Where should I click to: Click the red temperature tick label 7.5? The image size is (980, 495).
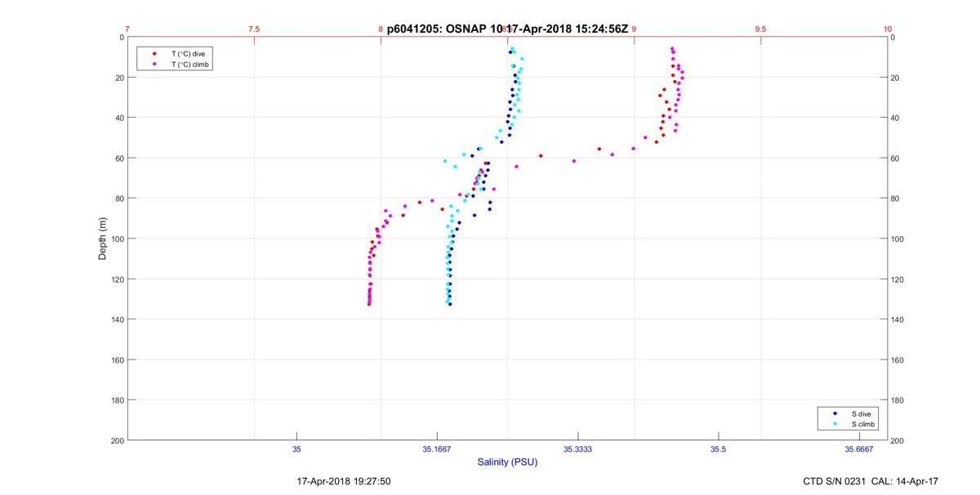254,29
